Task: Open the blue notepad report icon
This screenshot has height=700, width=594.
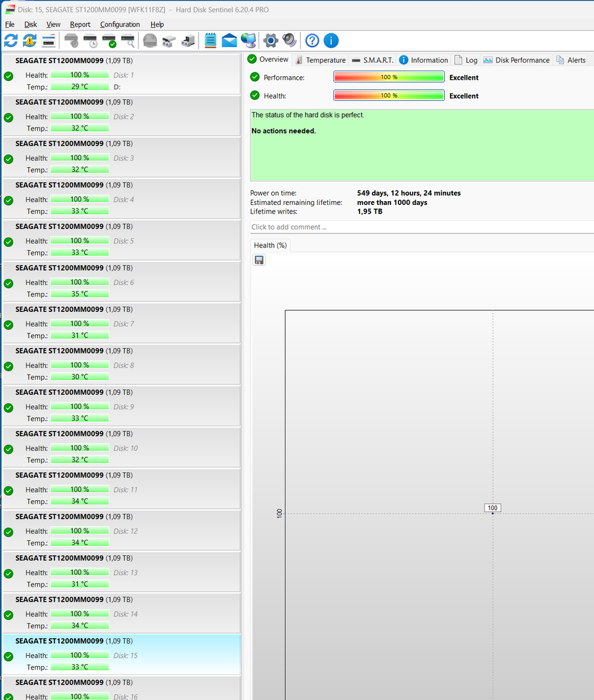Action: pos(210,41)
